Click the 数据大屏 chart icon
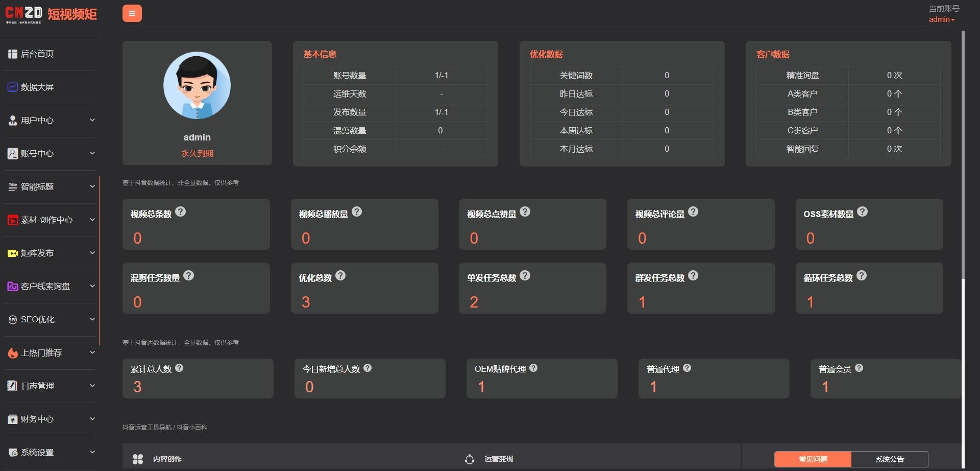The width and height of the screenshot is (980, 471). pos(13,87)
